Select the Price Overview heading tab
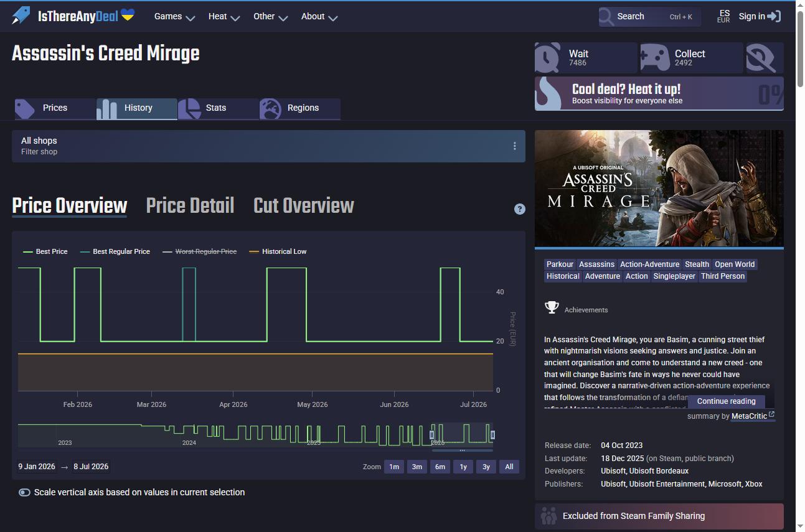 coord(70,206)
